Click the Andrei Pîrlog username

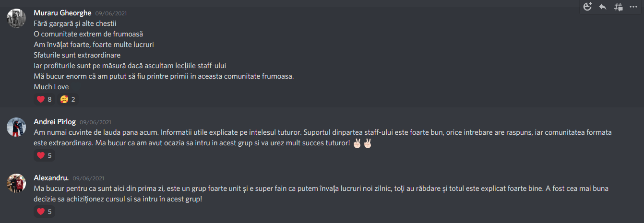[55, 122]
